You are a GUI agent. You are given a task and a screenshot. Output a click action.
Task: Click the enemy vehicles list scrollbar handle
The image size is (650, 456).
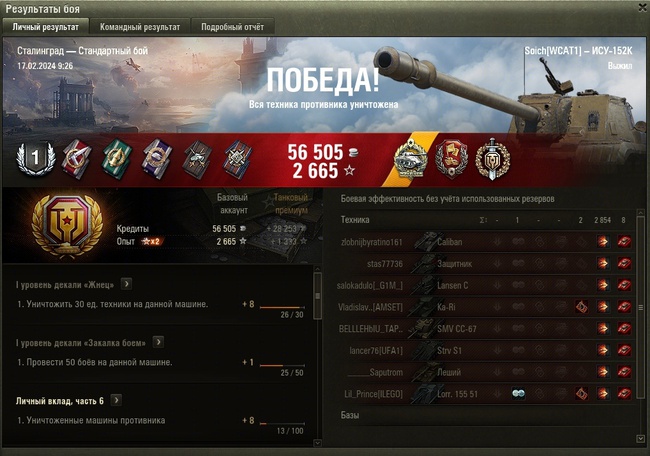coord(640,308)
